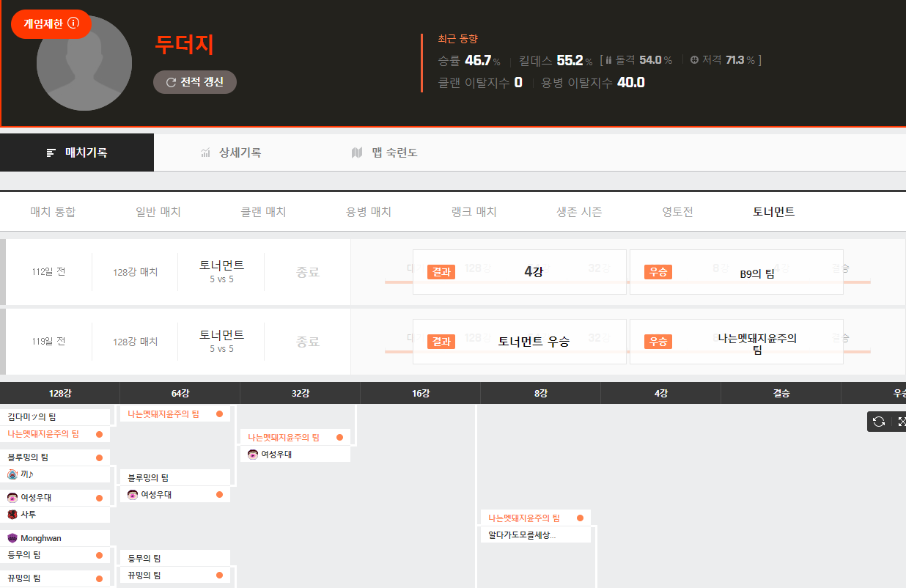Click the info icon on the 게임제한 badge
Screen dimensions: 906x588
click(x=73, y=23)
